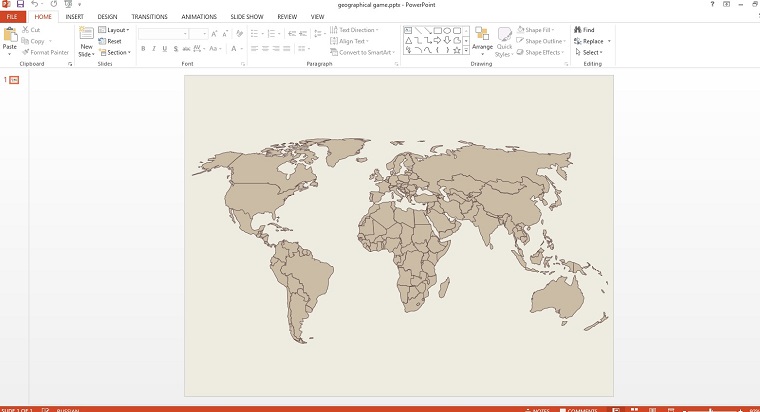Expand the Select dropdown in Editing

(592, 52)
